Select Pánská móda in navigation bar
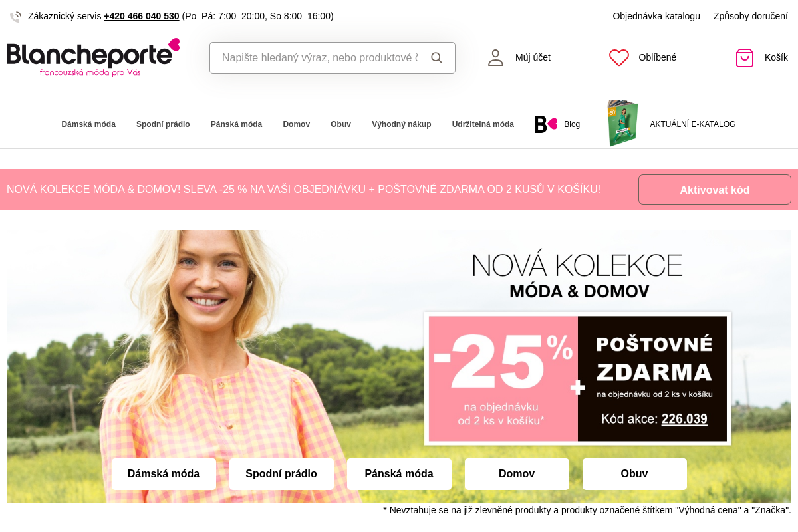 [x=236, y=124]
